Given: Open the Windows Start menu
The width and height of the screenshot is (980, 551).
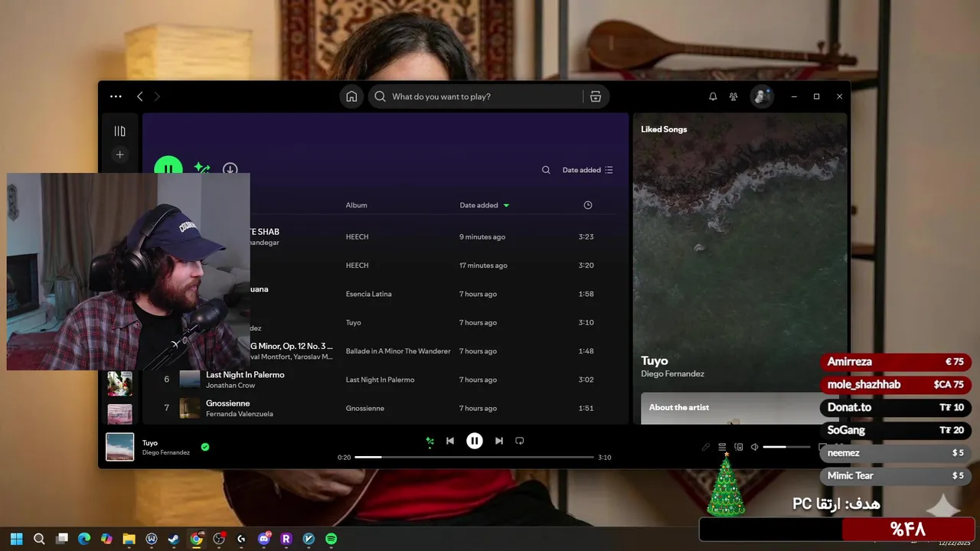Looking at the screenshot, I should click(17, 539).
